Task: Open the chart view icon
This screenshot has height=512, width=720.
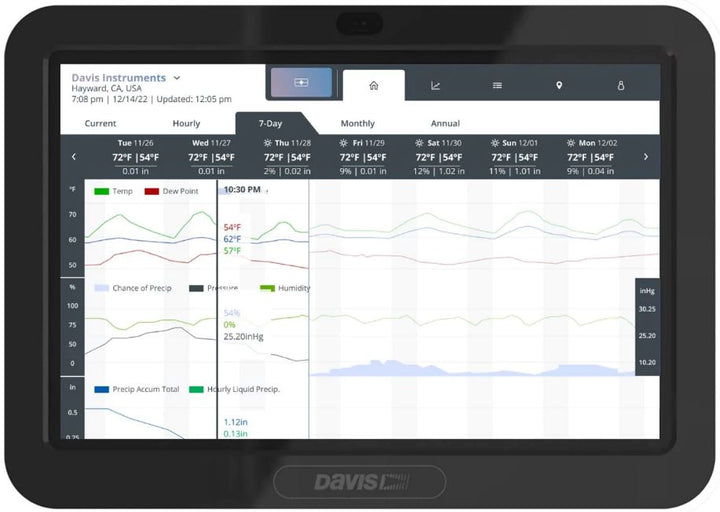Action: [x=435, y=86]
